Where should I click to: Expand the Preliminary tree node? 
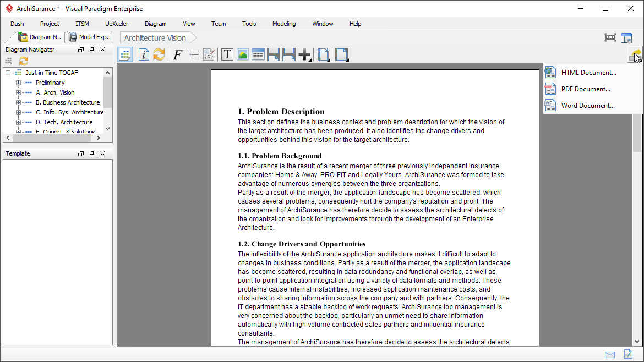(x=18, y=83)
